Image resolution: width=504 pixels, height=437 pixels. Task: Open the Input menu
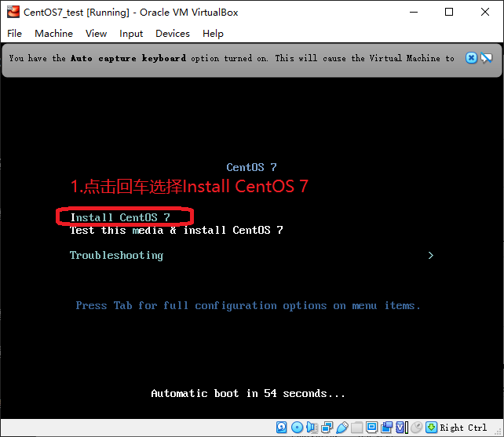[x=131, y=34]
